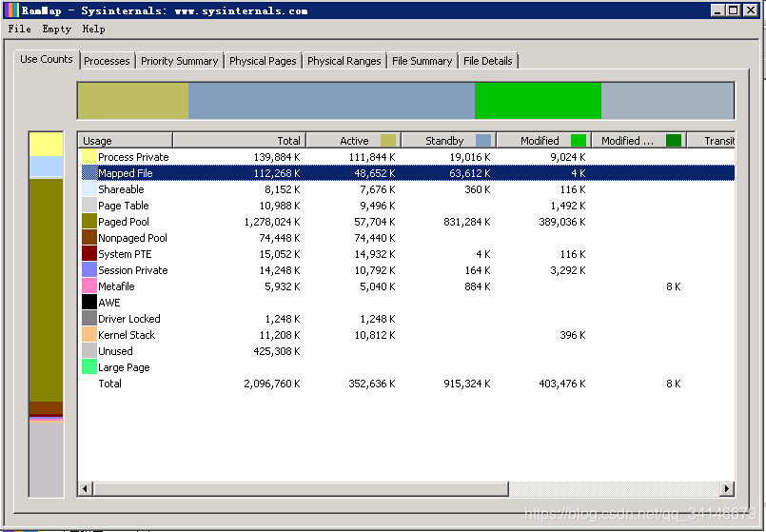
Task: Click the Shareable color swatch
Action: pyautogui.click(x=88, y=188)
